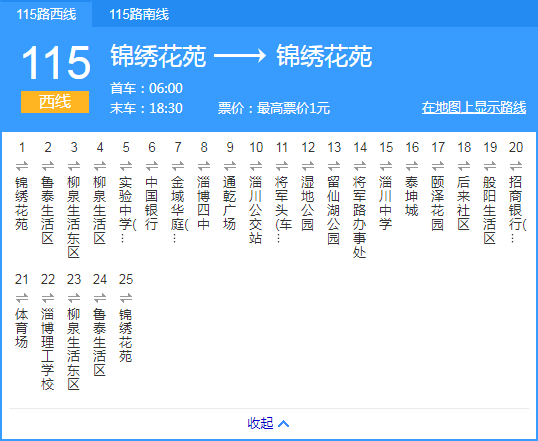Screen dimensions: 538x441
Task: Select stop 22 淄博理工学校
Action: [48, 349]
